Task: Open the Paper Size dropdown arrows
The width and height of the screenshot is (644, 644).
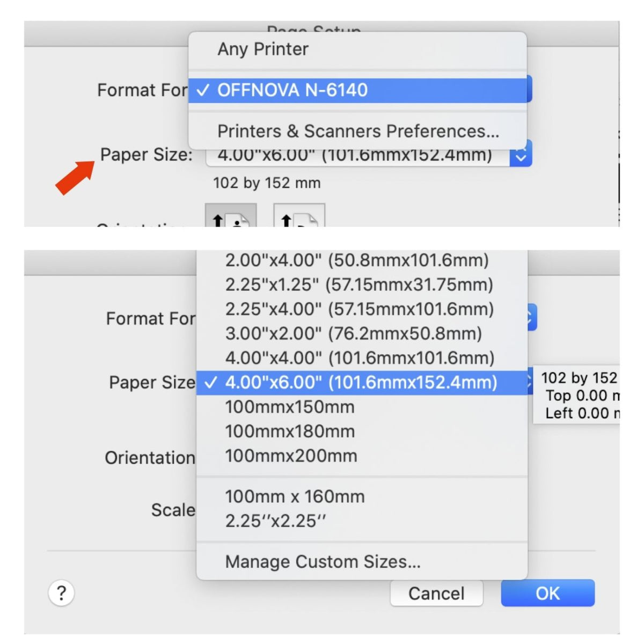Action: click(x=520, y=153)
